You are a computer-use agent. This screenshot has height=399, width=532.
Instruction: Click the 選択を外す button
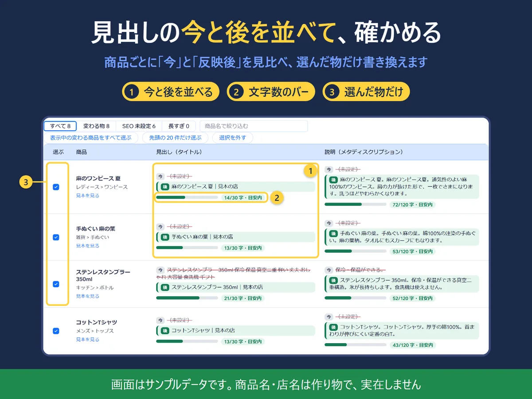click(232, 138)
